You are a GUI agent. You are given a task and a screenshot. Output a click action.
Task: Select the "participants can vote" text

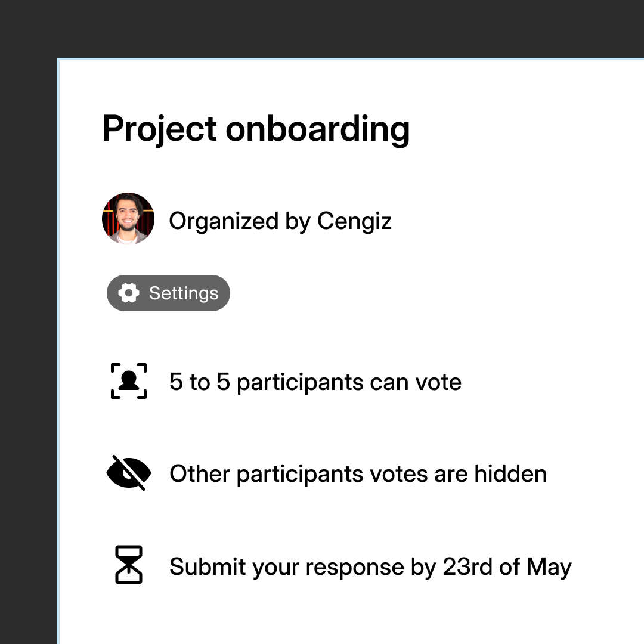[x=349, y=382]
